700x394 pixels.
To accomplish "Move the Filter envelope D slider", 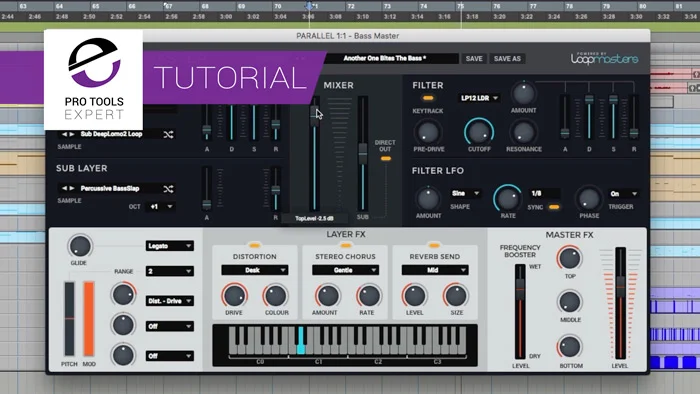I will click(589, 100).
